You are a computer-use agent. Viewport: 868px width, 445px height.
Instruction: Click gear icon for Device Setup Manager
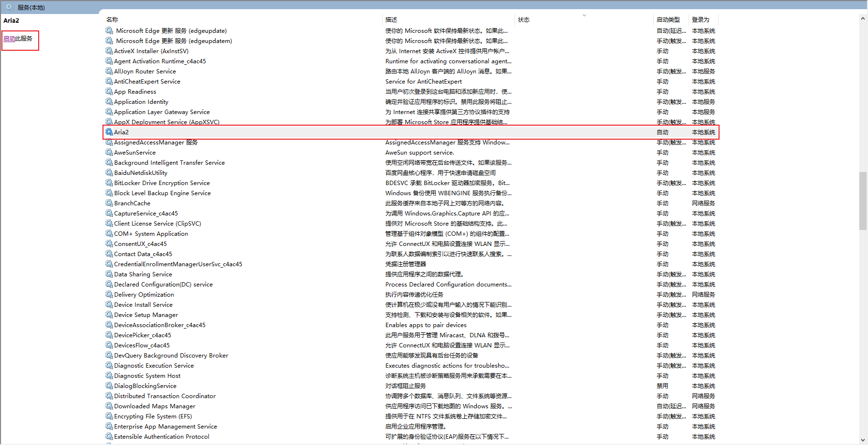[x=109, y=315]
